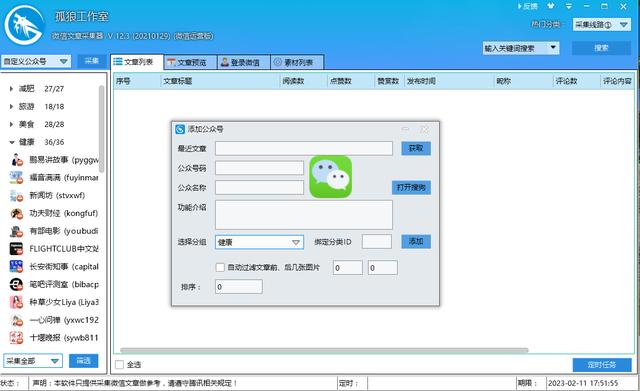Focus the 公众号码 input field
The width and height of the screenshot is (640, 391).
pos(259,168)
